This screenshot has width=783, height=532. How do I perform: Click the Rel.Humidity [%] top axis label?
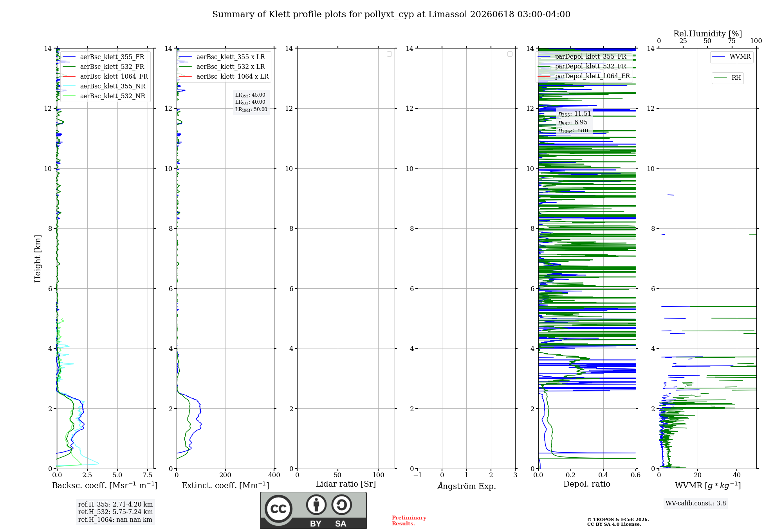point(707,34)
